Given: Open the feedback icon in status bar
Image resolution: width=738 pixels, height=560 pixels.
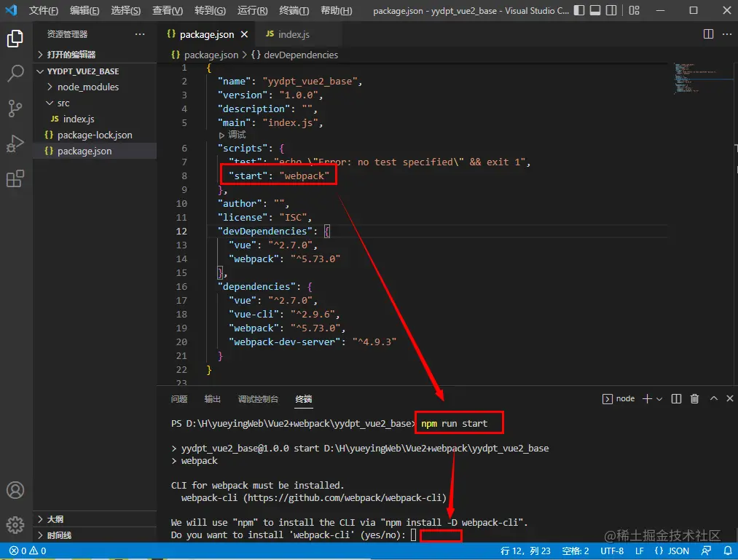Looking at the screenshot, I should pos(706,551).
